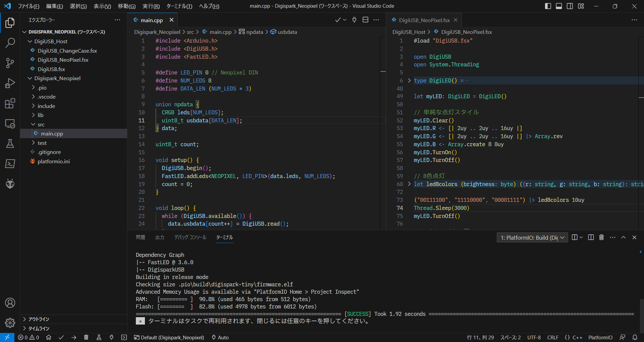Open the Testing flask view
The height and width of the screenshot is (342, 644).
10,144
